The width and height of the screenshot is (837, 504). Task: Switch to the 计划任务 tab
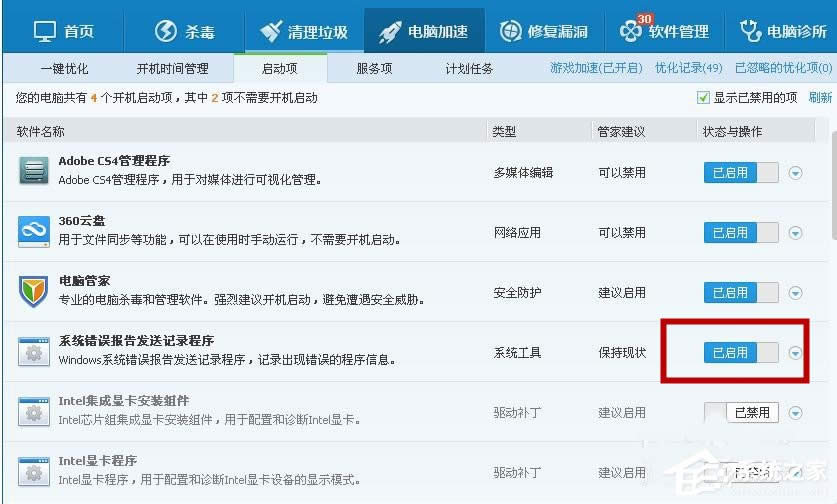pyautogui.click(x=469, y=68)
